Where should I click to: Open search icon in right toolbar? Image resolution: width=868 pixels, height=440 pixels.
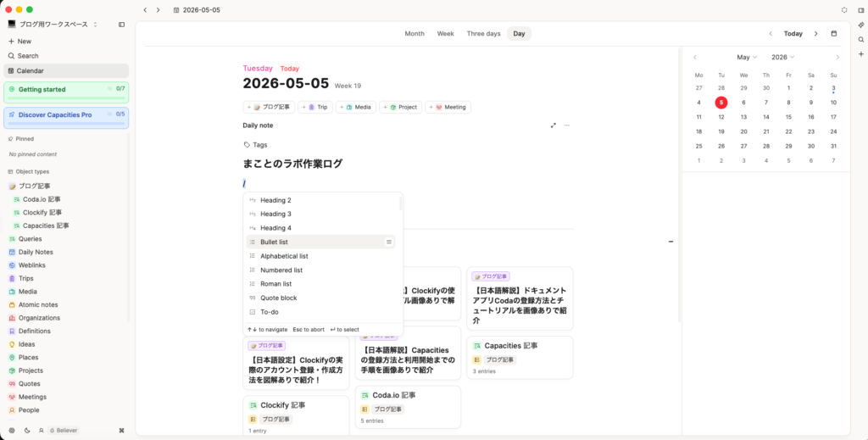[x=861, y=39]
